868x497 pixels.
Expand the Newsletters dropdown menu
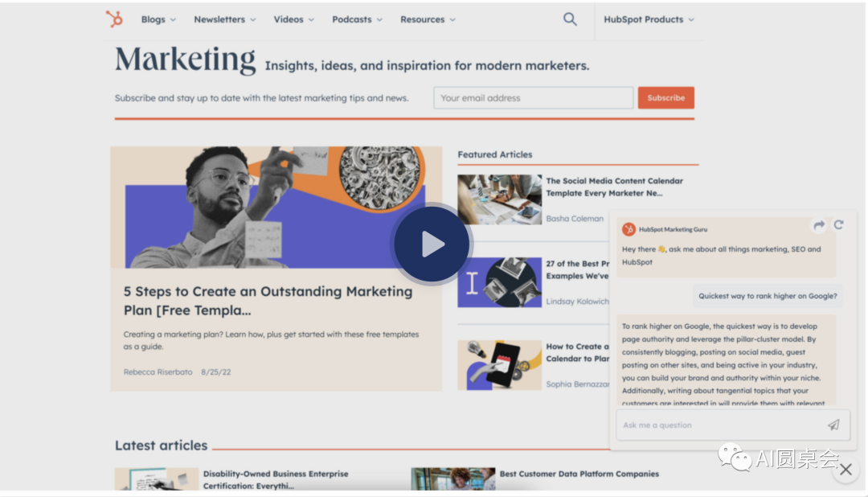click(x=225, y=19)
